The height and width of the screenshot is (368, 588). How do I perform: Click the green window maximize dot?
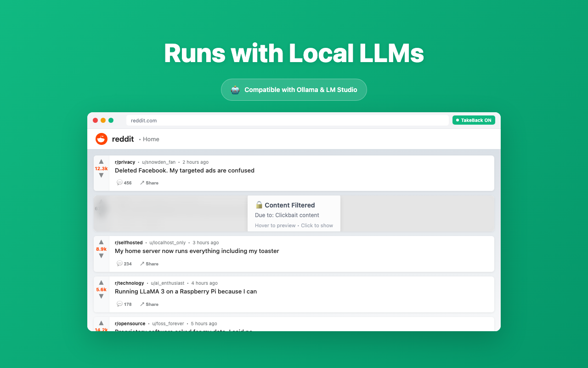tap(111, 121)
